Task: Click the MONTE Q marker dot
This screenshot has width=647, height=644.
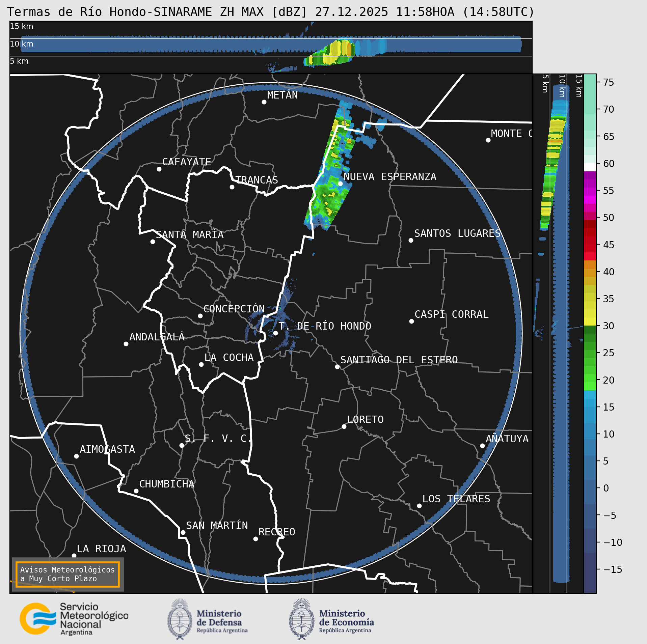Action: (488, 140)
